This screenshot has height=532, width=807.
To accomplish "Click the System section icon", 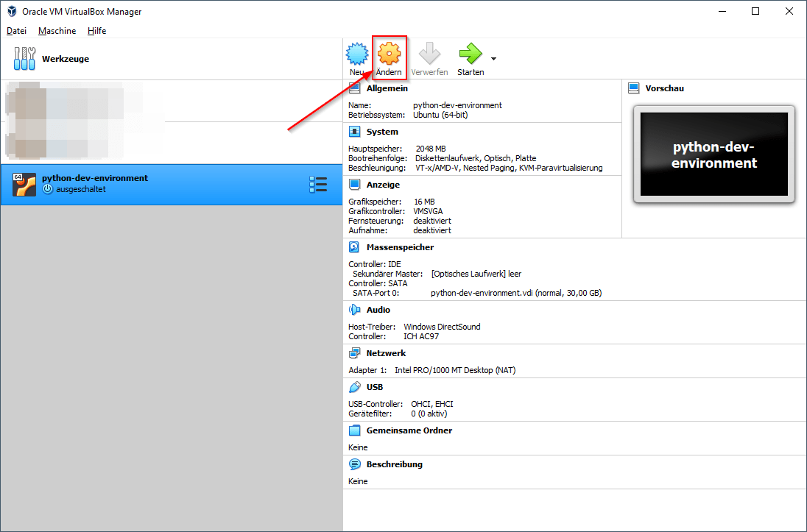I will [355, 132].
